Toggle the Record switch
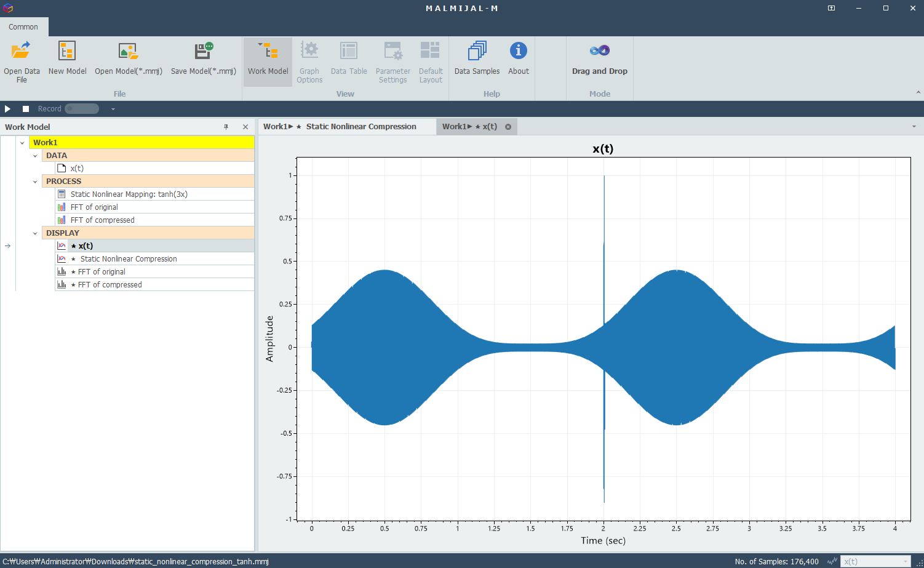 [x=82, y=109]
